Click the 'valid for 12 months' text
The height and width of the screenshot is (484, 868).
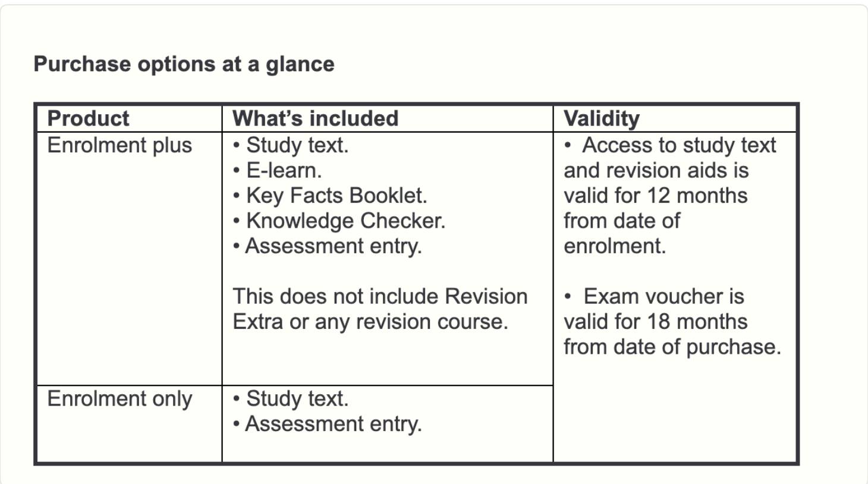655,196
